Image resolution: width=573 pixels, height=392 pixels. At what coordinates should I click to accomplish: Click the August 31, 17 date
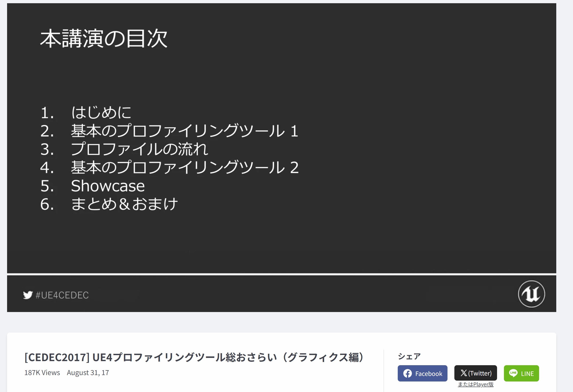point(88,373)
